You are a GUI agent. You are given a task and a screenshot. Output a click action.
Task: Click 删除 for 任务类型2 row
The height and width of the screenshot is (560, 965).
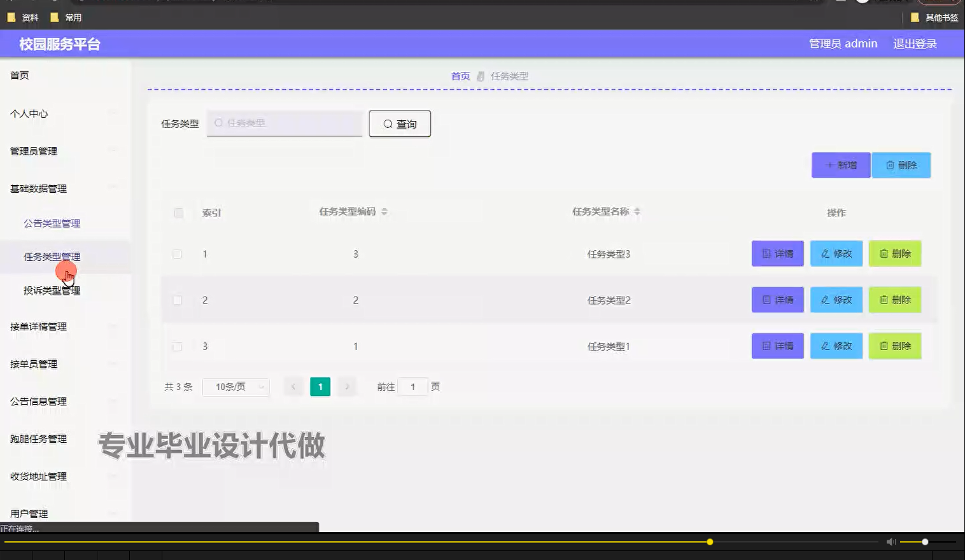tap(895, 300)
